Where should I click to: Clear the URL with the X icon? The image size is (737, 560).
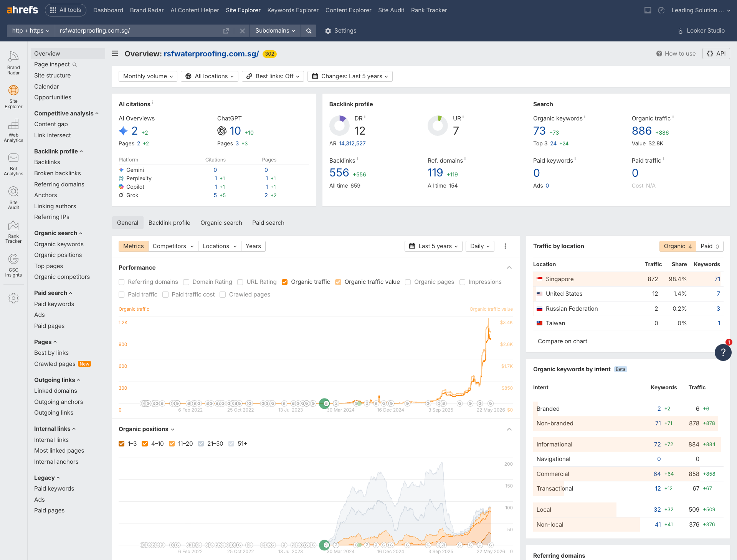(242, 31)
